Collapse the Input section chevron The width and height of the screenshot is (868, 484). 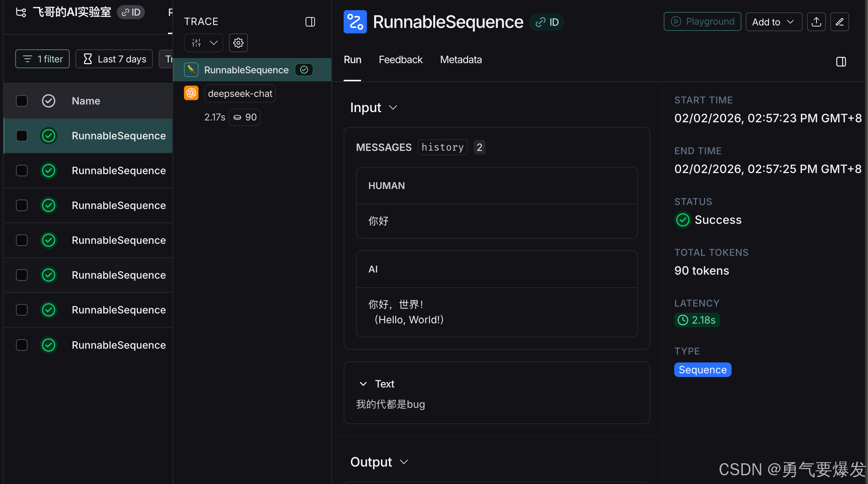click(x=393, y=107)
